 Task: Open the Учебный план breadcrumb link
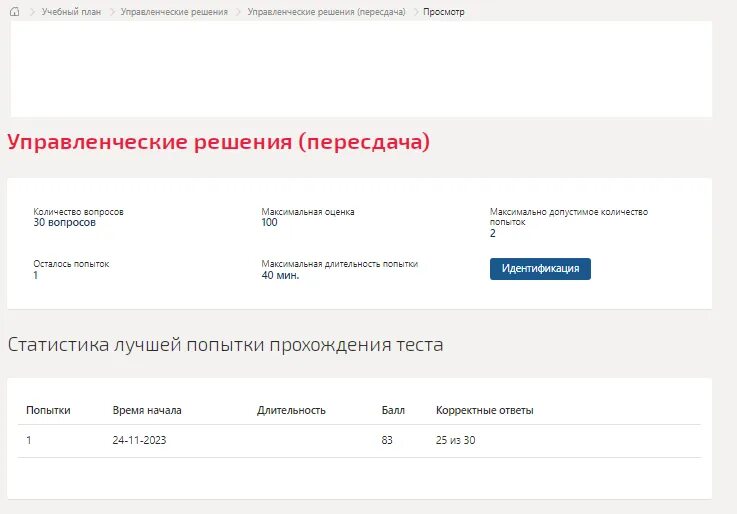[x=71, y=12]
